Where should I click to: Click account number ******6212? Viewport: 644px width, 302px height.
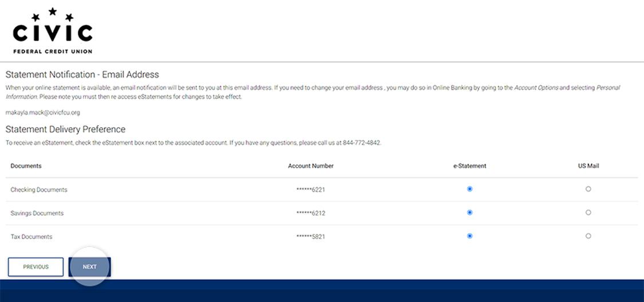[x=310, y=213]
